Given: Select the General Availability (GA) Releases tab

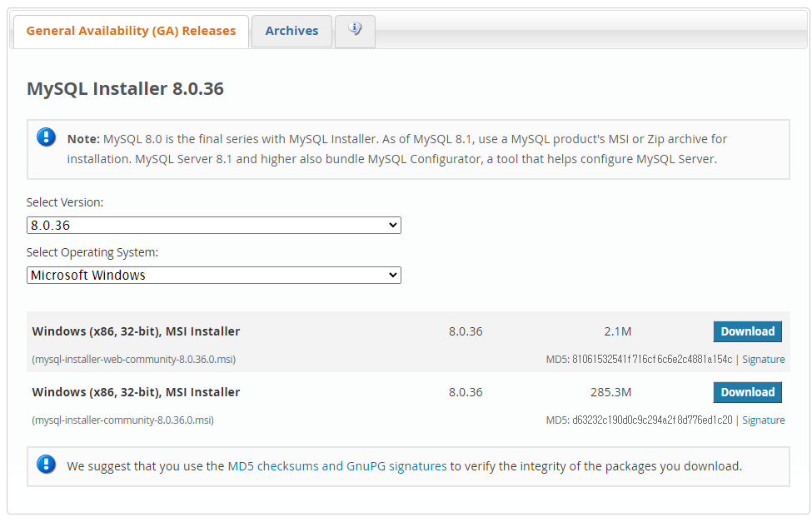Looking at the screenshot, I should [x=130, y=30].
